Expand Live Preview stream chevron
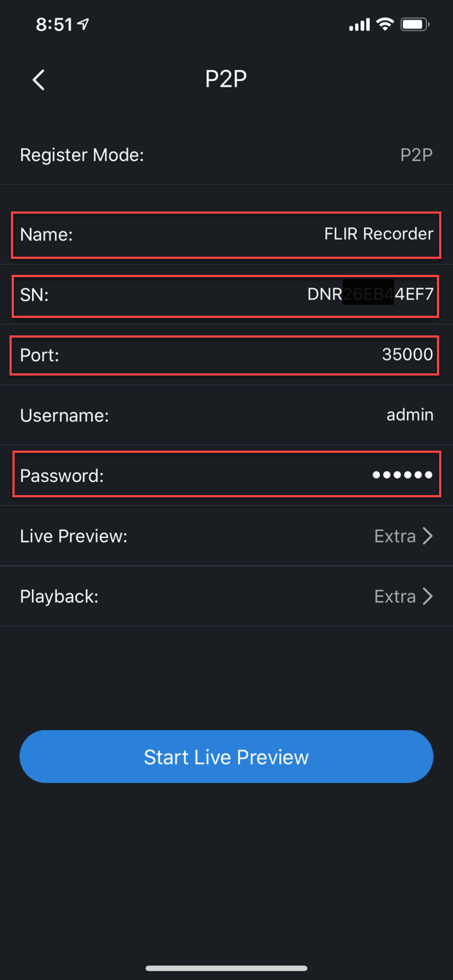 pos(428,537)
